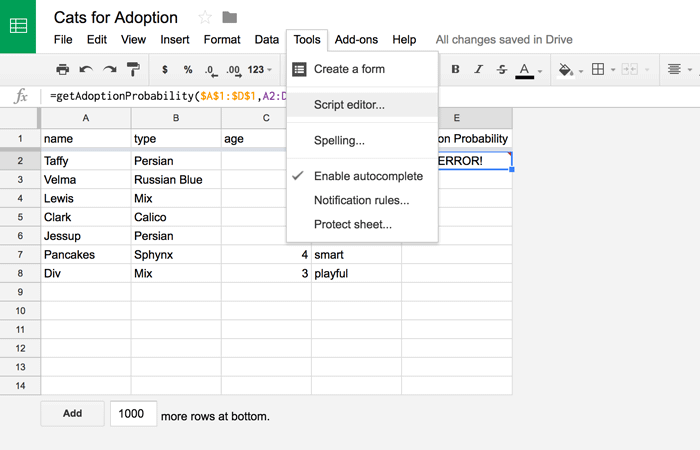This screenshot has width=700, height=450.
Task: Open the Data menu
Action: tap(267, 40)
